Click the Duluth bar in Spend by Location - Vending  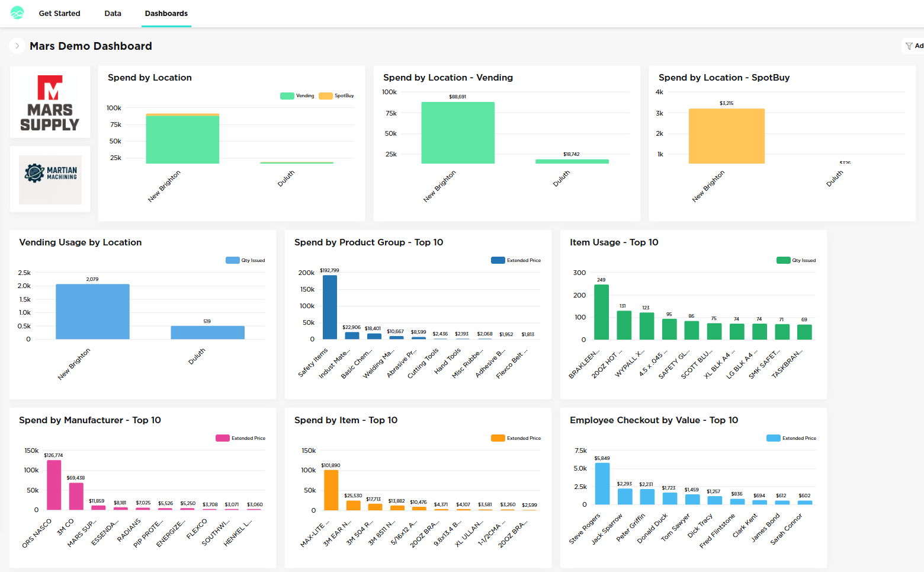572,161
